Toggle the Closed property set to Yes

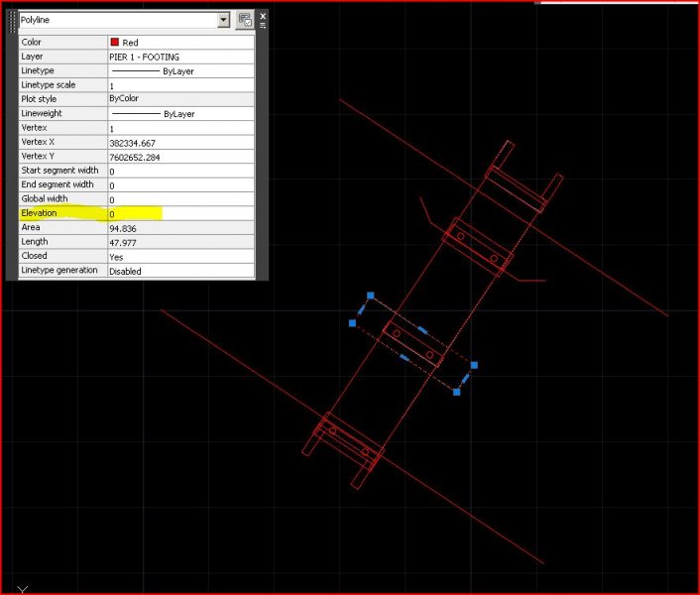(178, 257)
